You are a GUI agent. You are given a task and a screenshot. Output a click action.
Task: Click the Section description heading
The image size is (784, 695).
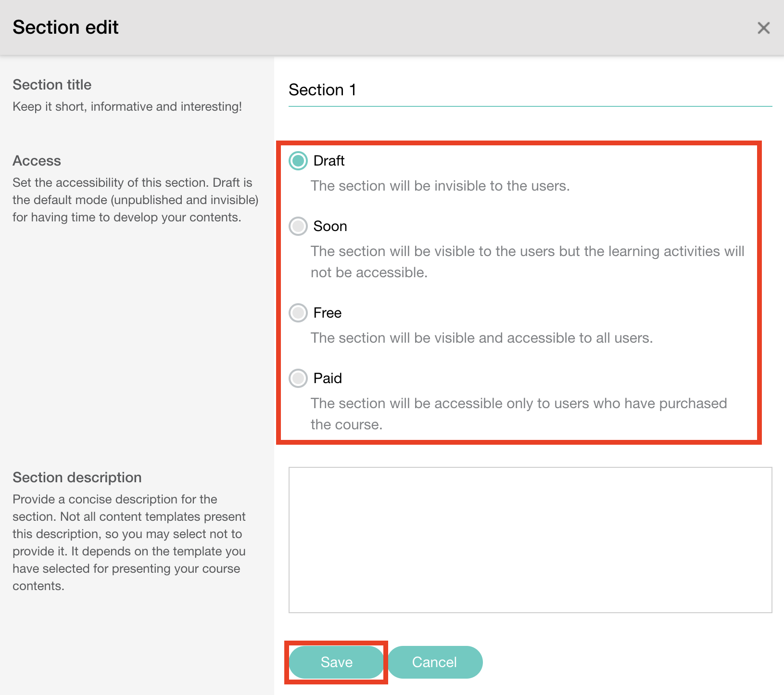[76, 477]
